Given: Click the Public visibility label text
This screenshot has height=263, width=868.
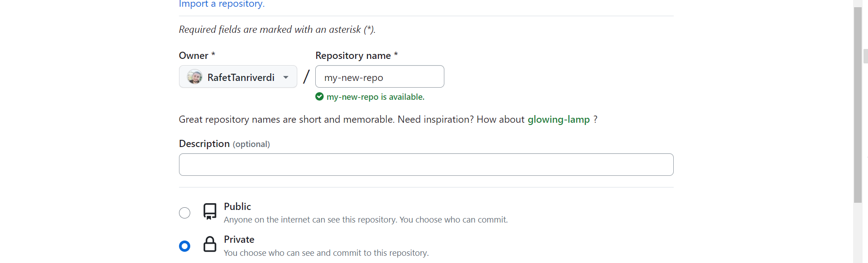Looking at the screenshot, I should (237, 206).
